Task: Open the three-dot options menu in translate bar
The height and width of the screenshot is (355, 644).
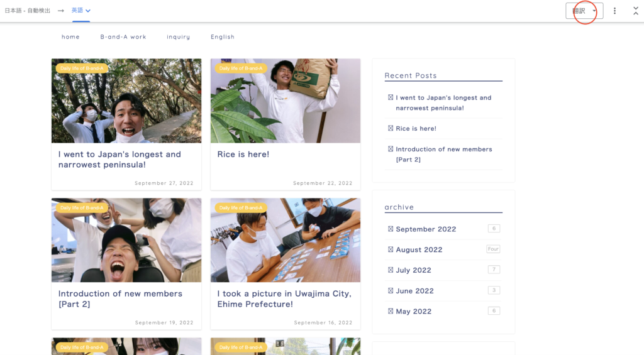Action: point(614,11)
